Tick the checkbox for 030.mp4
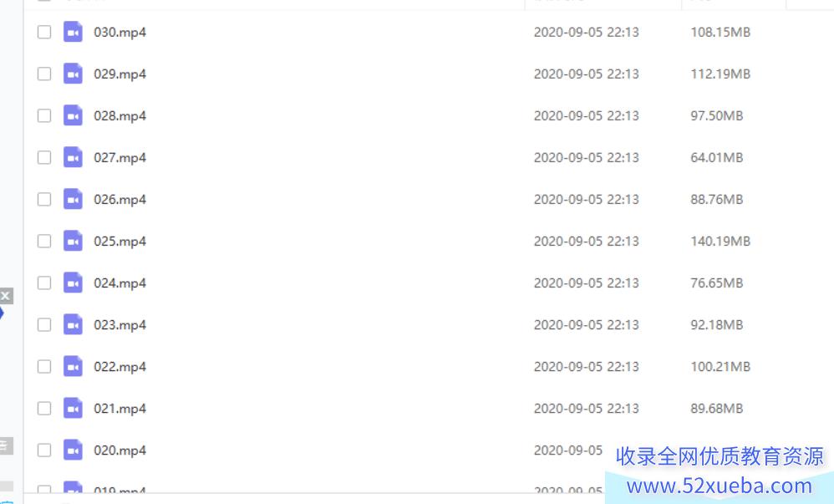 click(x=44, y=32)
